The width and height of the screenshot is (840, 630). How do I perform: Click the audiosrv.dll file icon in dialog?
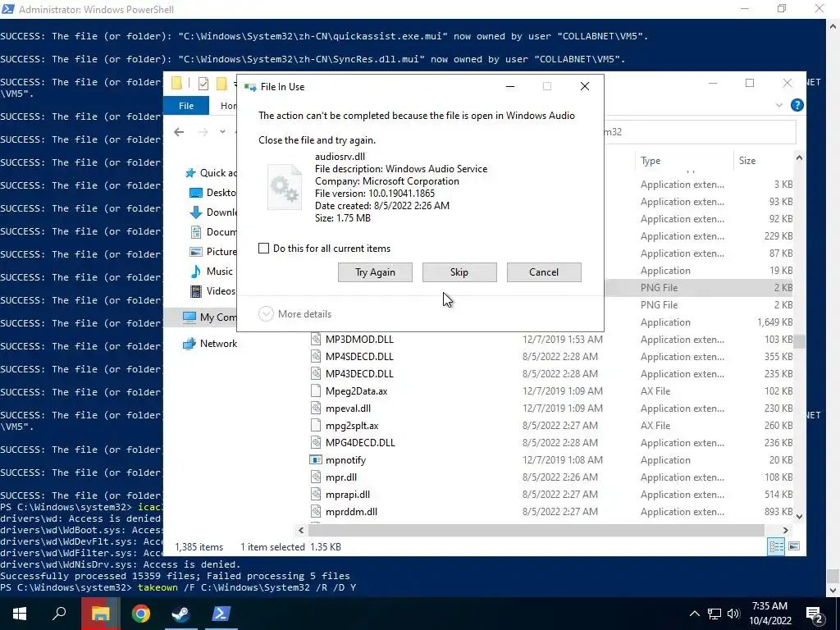(285, 187)
